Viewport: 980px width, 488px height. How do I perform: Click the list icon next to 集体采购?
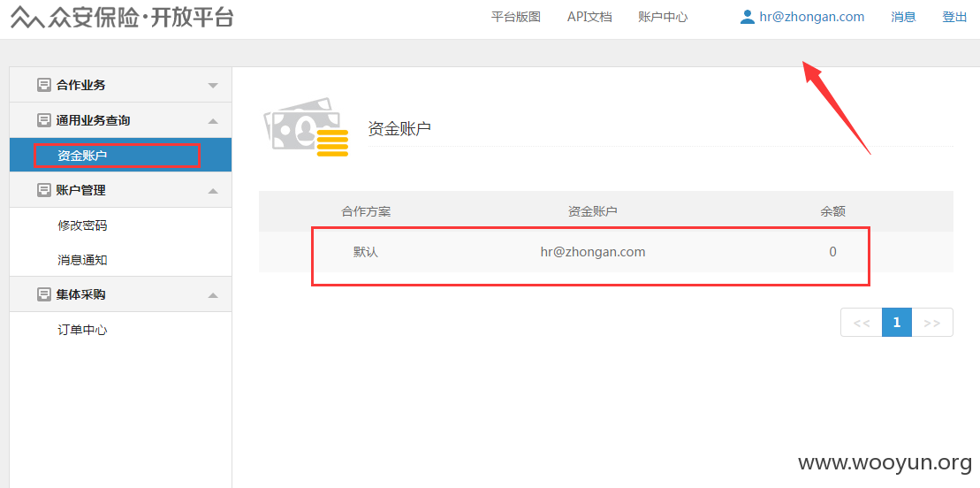pos(44,294)
